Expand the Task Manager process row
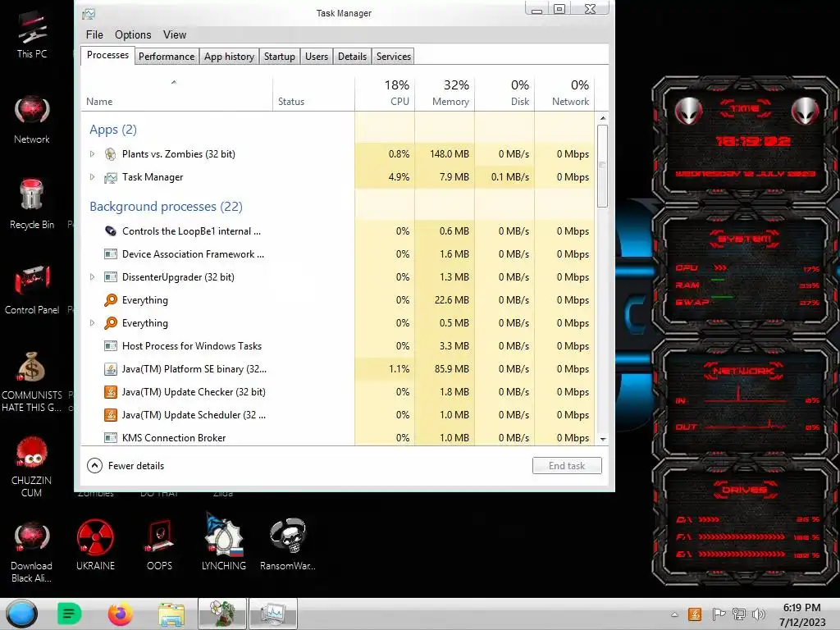Viewport: 840px width, 630px height. [x=92, y=177]
